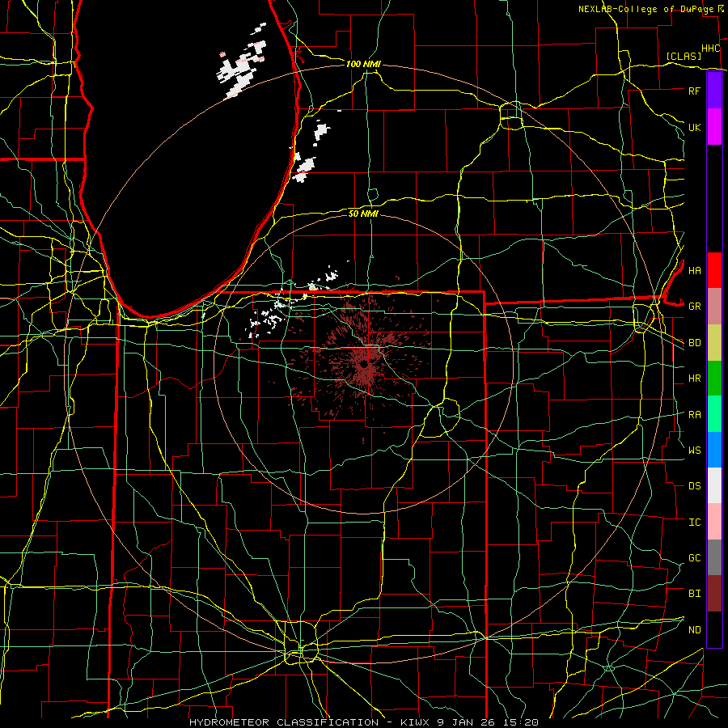Viewport: 728px width, 728px height.
Task: Click the 'HA' legend label
Action: [694, 271]
